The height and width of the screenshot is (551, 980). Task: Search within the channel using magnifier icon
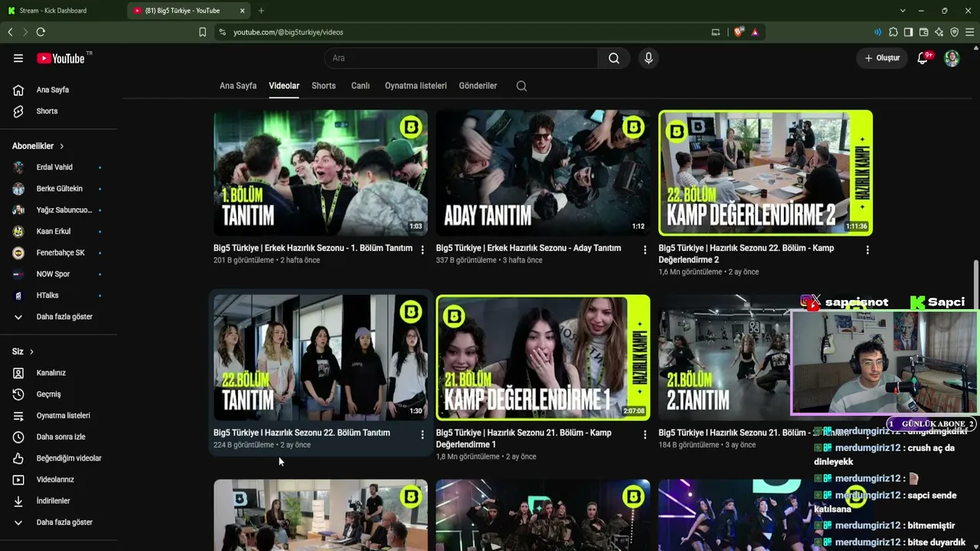[521, 86]
